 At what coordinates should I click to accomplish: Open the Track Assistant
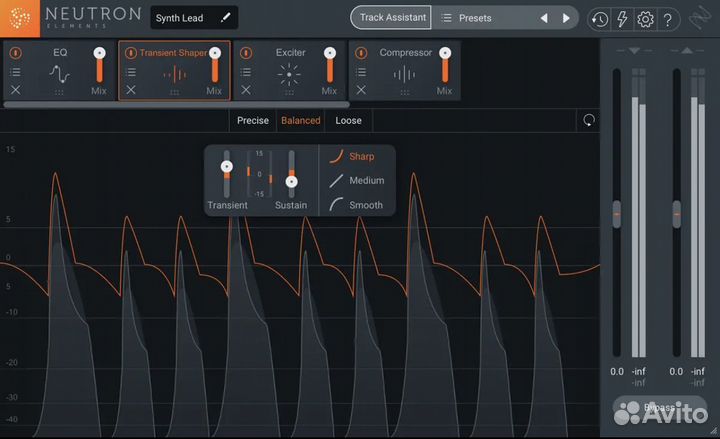click(x=391, y=17)
